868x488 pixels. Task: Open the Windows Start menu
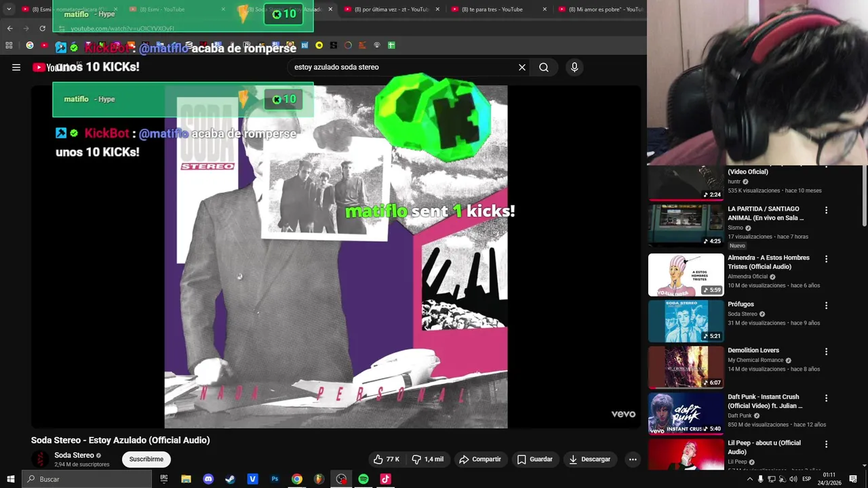coord(10,479)
